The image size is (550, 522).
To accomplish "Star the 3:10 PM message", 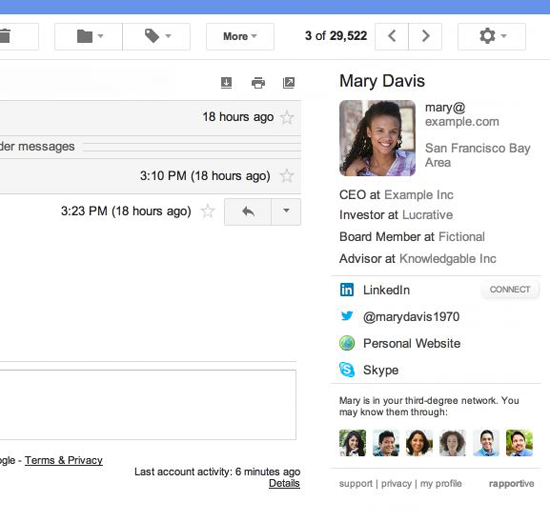I will coord(287,176).
